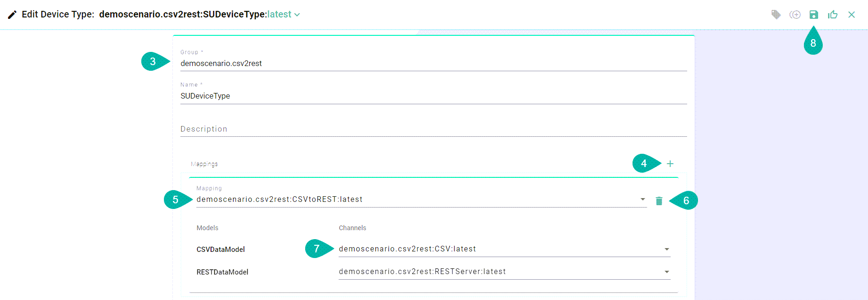Focus the Group field containing demoscenario.csv2rest
868x300 pixels.
pos(433,63)
